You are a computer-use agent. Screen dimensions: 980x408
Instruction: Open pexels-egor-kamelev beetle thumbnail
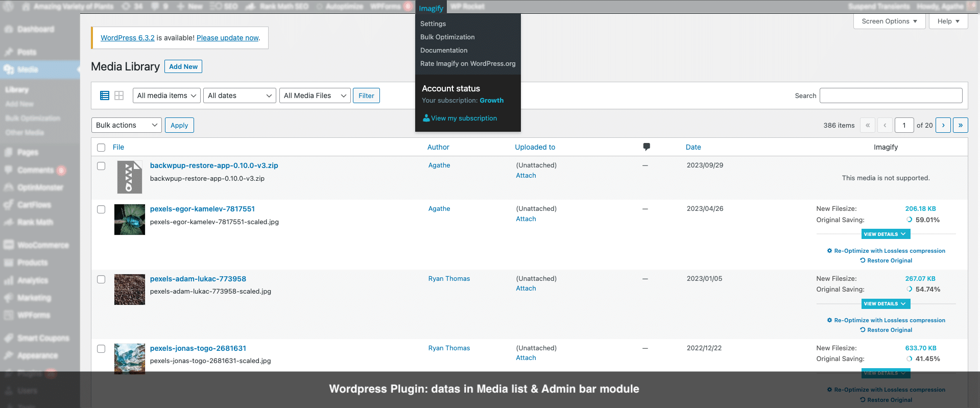130,220
